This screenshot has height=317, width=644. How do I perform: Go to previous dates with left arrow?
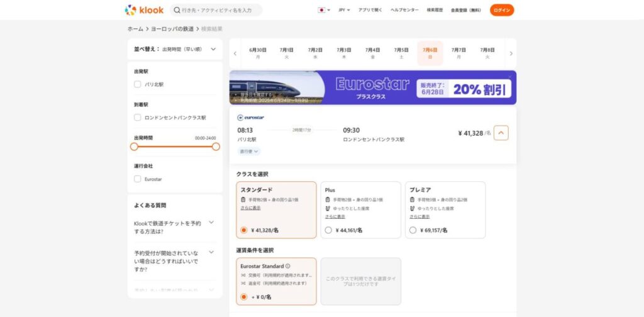pos(235,53)
